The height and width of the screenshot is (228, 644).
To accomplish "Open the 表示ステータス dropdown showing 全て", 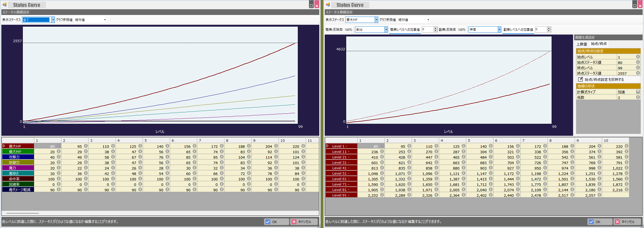I will click(x=53, y=20).
